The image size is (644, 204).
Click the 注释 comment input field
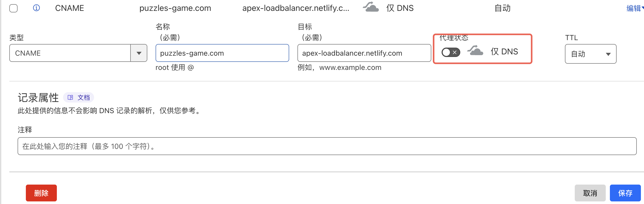(x=327, y=146)
